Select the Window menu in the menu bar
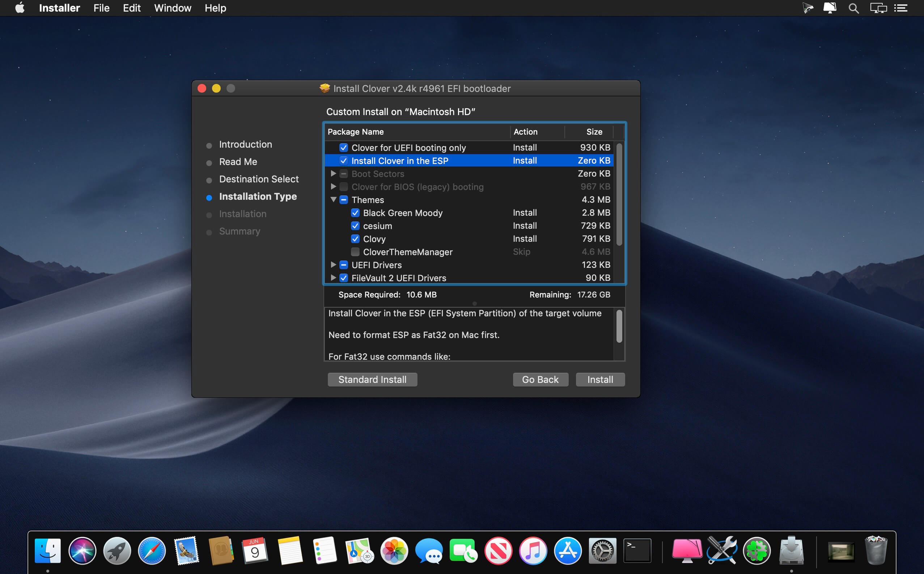Screen dimensions: 924x574 click(x=173, y=8)
